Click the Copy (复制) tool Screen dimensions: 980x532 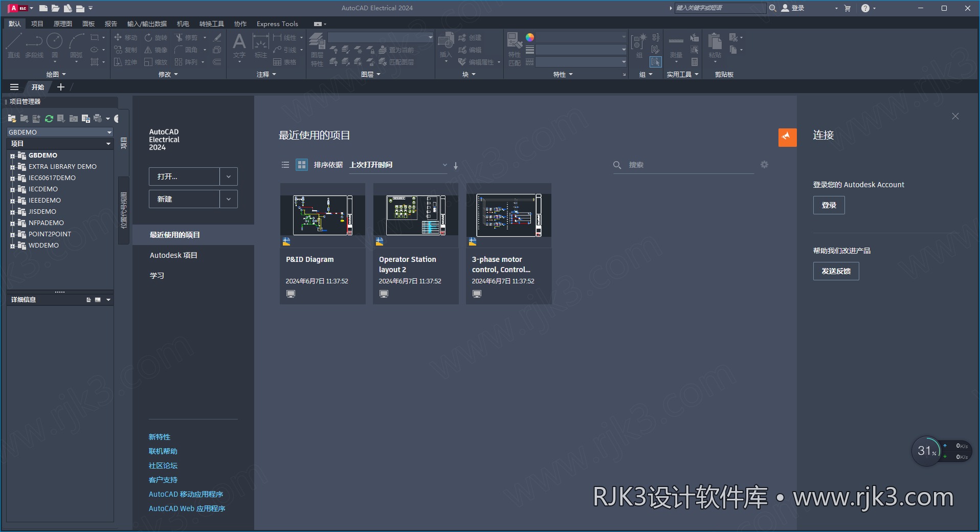[125, 50]
